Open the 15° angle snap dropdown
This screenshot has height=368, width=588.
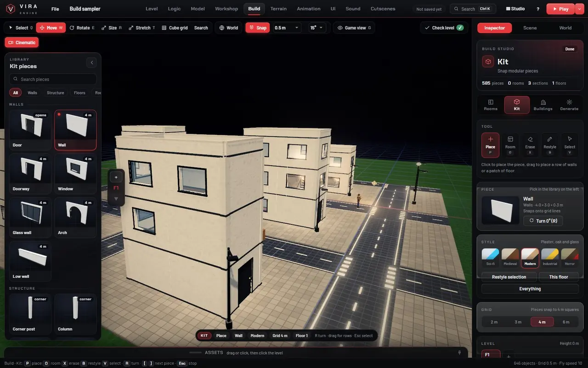pos(317,28)
